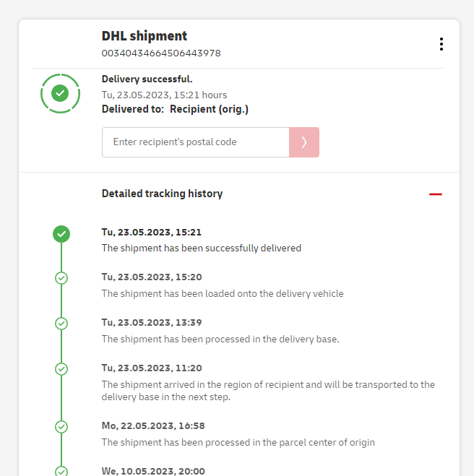
Task: Click the filled green checkmark at 15:21
Action: [61, 233]
